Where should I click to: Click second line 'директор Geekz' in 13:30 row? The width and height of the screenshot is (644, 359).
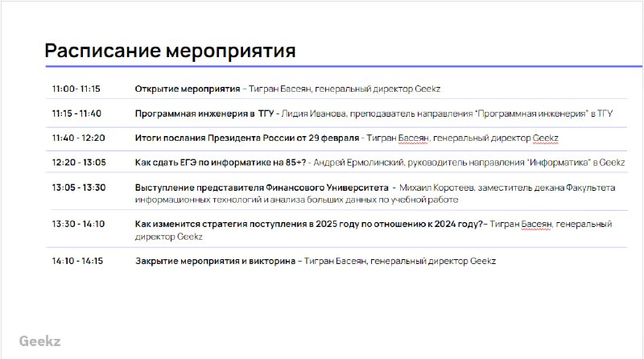(169, 237)
